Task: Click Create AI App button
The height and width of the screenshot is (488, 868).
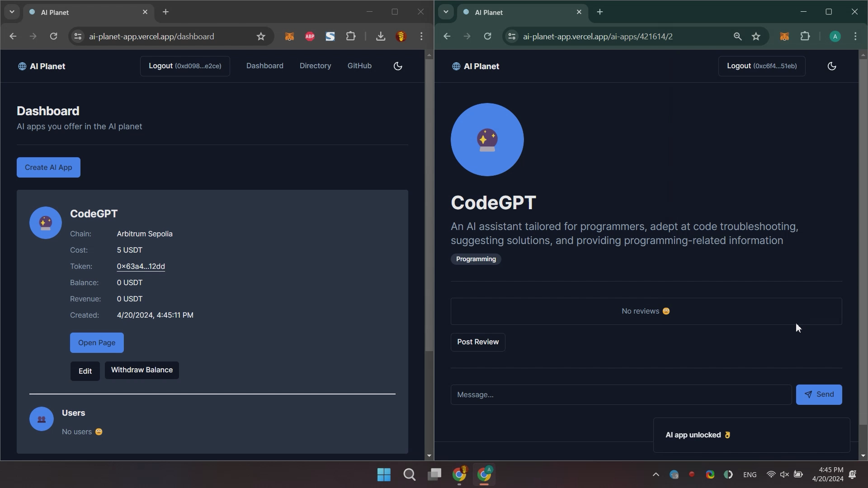Action: click(x=48, y=168)
